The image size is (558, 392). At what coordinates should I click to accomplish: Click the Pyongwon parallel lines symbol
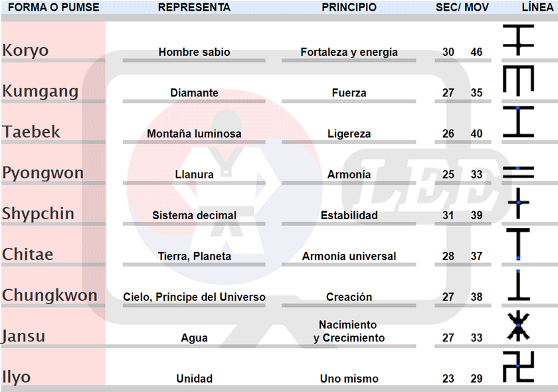518,172
